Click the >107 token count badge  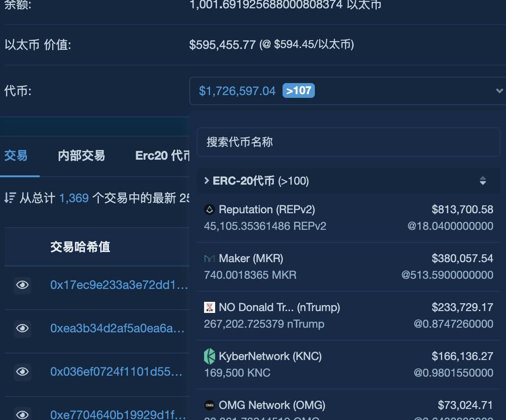[299, 90]
